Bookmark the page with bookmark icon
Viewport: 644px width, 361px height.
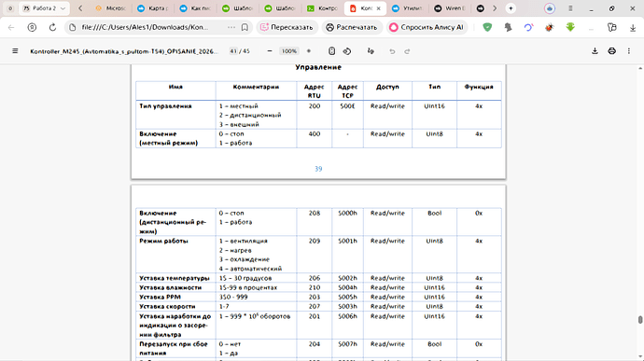pyautogui.click(x=245, y=27)
